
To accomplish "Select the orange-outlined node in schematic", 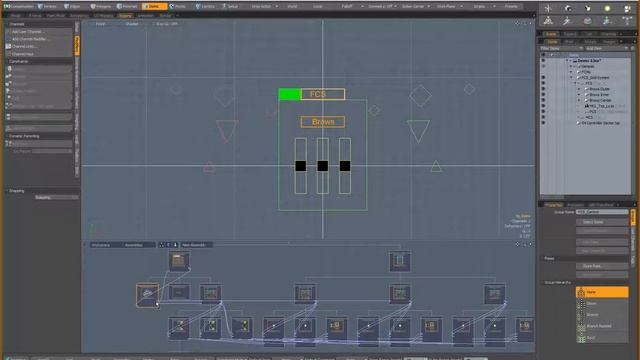I will tap(147, 295).
